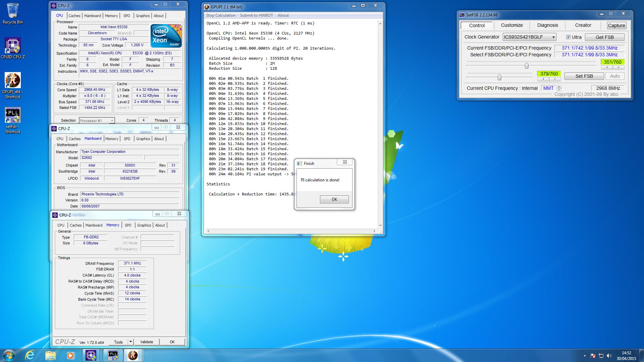Select the Control tab in SetFSB

477,25
